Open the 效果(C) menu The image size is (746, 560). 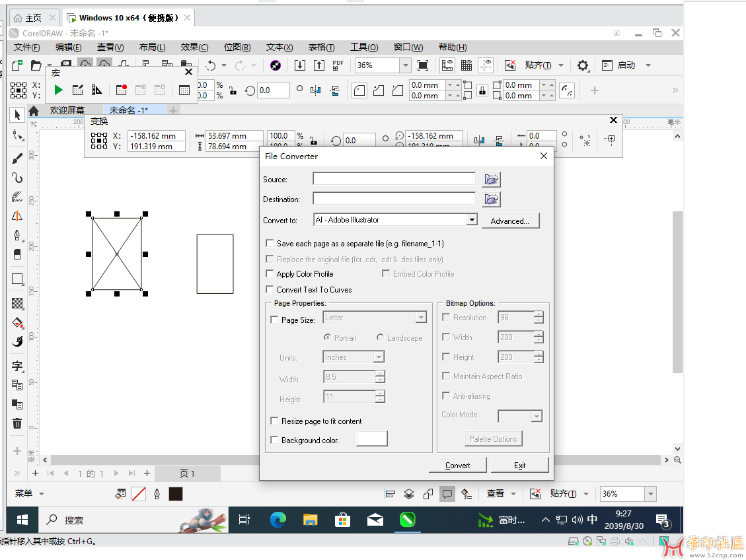coord(194,47)
